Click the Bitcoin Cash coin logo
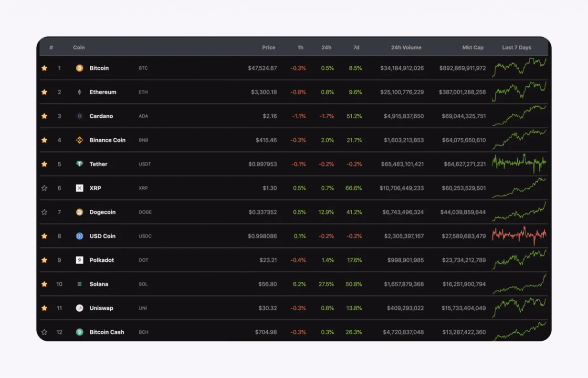 pos(80,332)
